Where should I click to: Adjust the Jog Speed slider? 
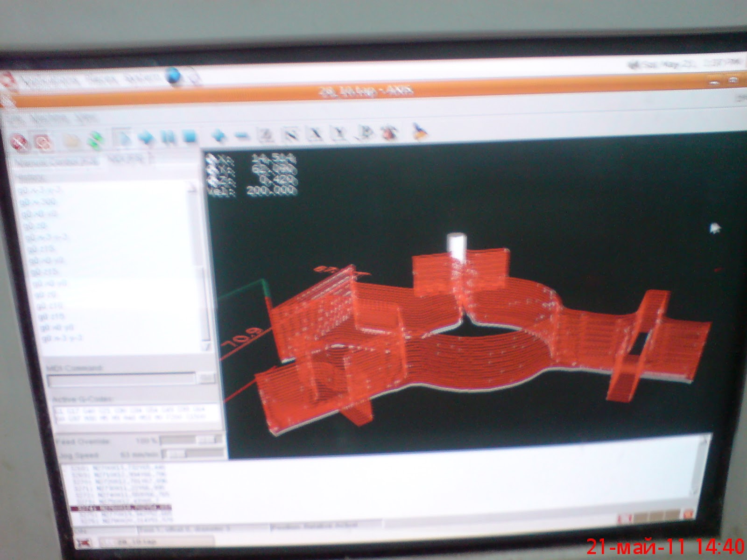click(x=193, y=453)
